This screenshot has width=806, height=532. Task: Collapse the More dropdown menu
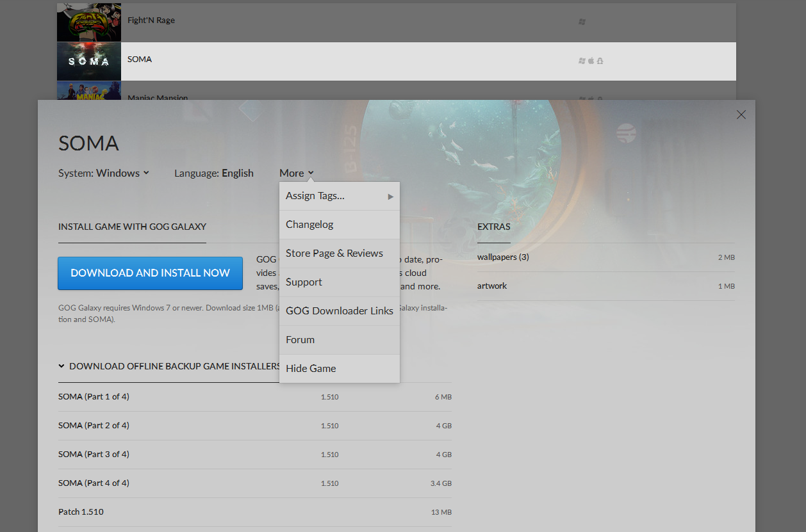[297, 173]
